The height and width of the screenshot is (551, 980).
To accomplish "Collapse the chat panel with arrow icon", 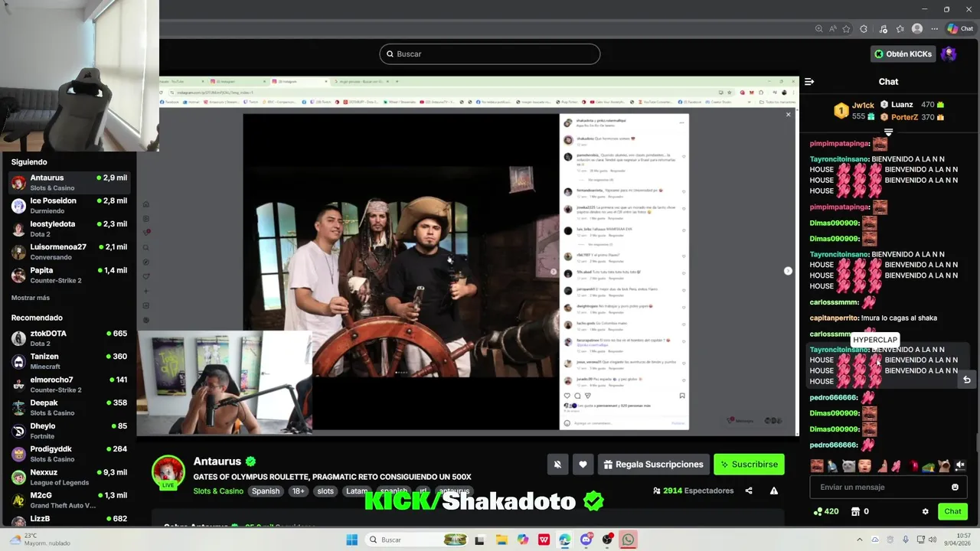I will tap(809, 81).
